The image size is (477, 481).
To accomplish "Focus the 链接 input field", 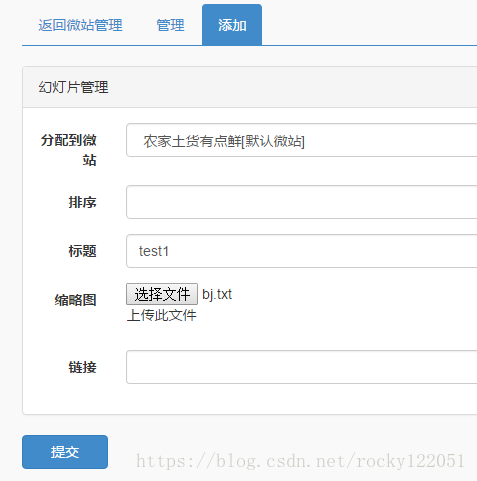I will pyautogui.click(x=302, y=367).
